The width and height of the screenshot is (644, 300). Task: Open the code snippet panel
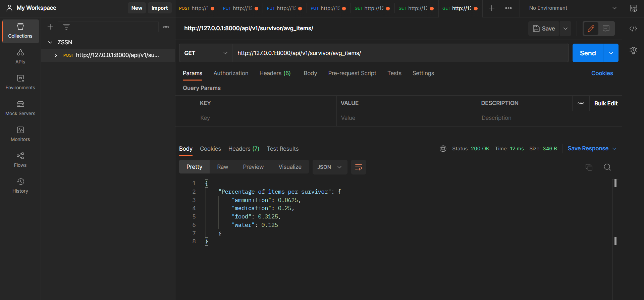click(x=633, y=29)
